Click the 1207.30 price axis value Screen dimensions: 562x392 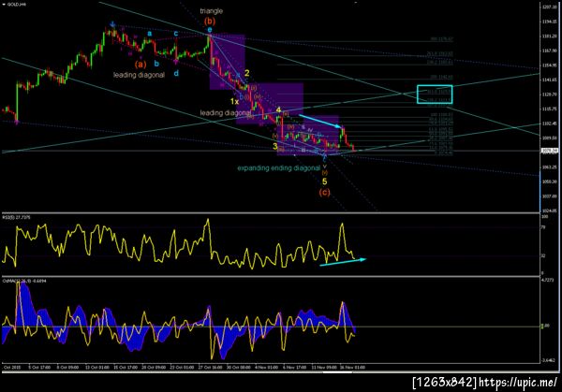550,7
